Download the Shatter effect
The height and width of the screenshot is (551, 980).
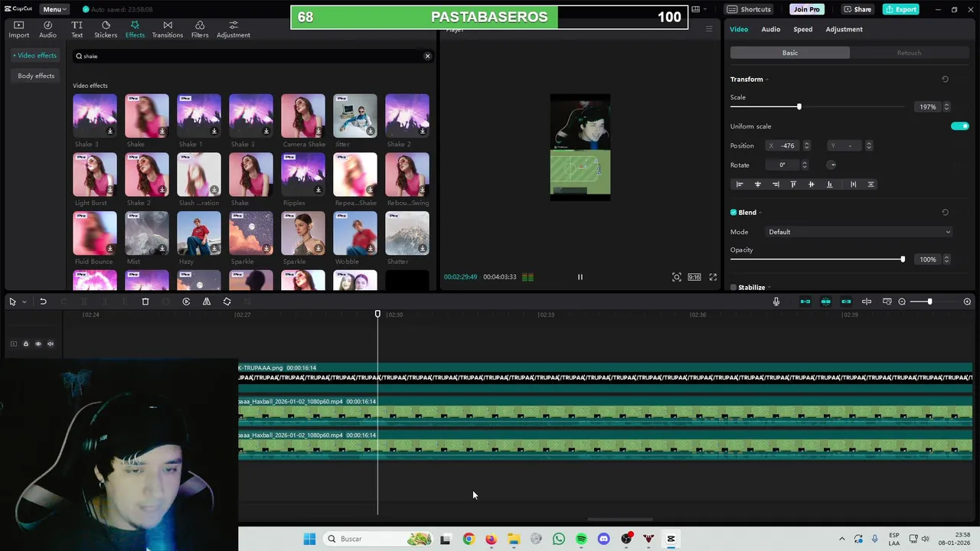click(423, 248)
